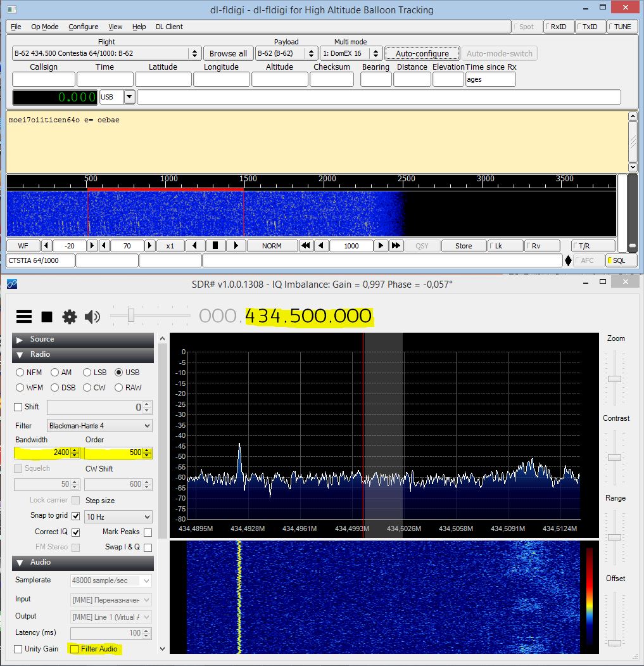Screen dimensions: 644x666
Task: Click the Auto-configure button
Action: pyautogui.click(x=422, y=54)
